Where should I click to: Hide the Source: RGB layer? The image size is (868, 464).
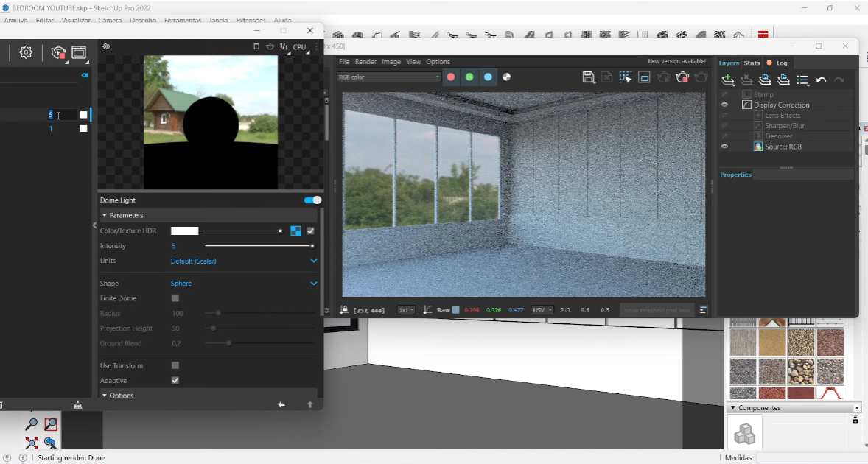click(x=724, y=147)
